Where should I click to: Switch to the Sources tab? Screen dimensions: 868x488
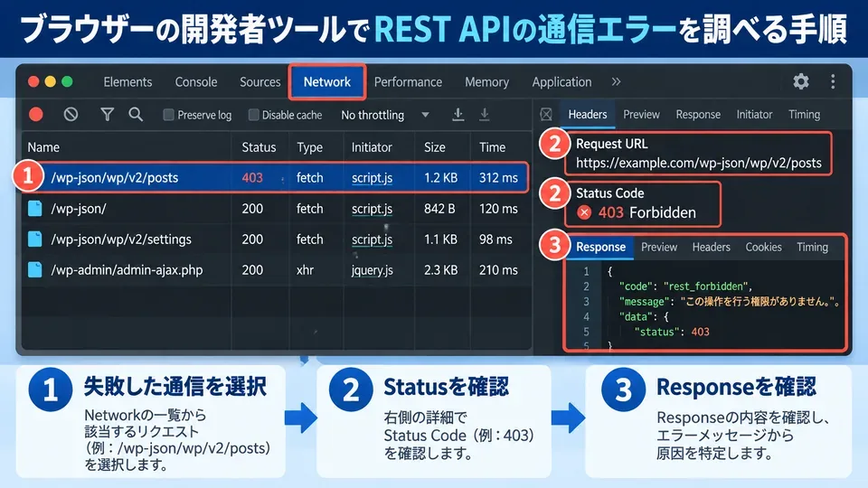click(x=260, y=82)
